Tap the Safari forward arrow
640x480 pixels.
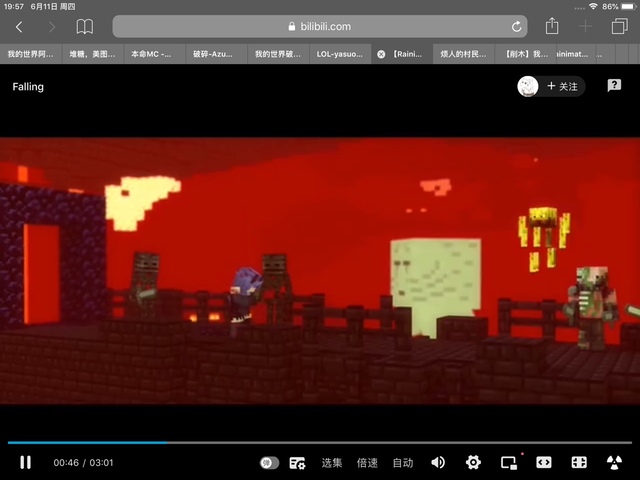click(x=52, y=27)
